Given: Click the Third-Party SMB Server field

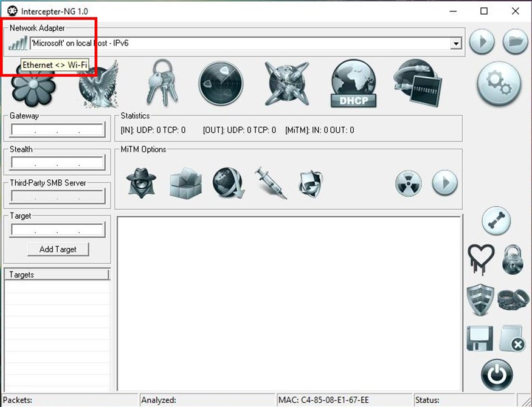Looking at the screenshot, I should pos(57,196).
